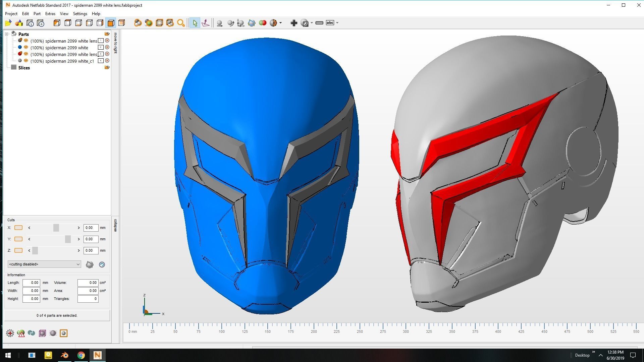Image resolution: width=644 pixels, height=362 pixels.
Task: Click zoom to parts spheres icon
Action: 138,23
